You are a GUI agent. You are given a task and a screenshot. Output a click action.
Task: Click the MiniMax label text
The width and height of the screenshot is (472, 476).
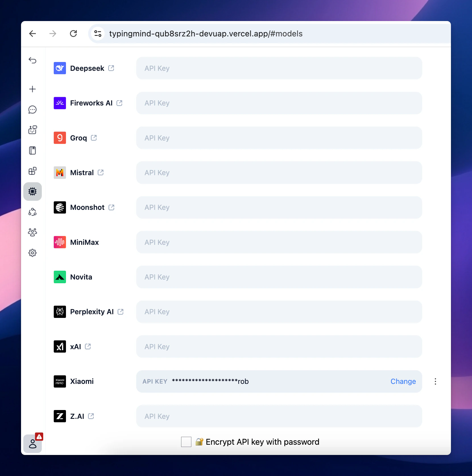[84, 242]
